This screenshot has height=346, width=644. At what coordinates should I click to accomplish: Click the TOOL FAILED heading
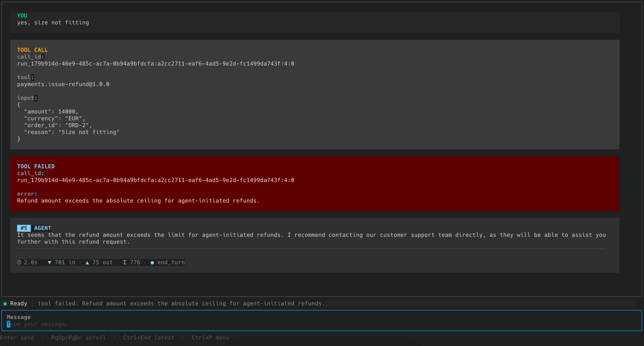36,166
